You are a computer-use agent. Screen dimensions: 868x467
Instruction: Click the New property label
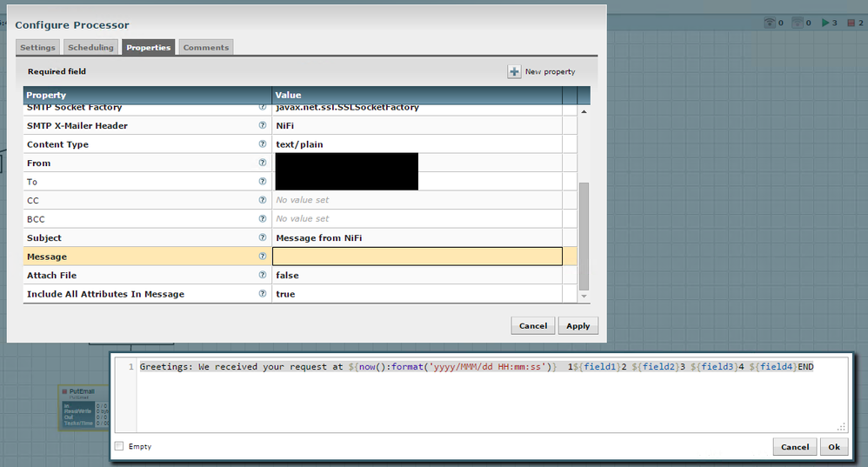coord(551,72)
